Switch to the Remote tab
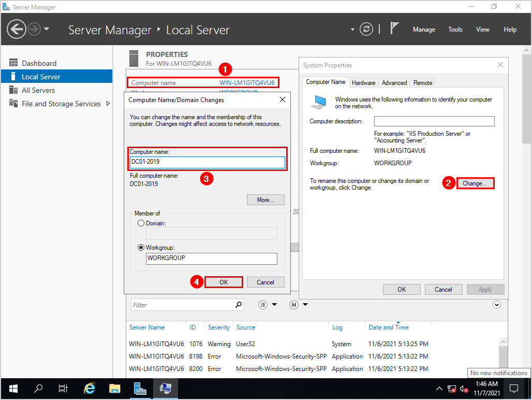Screen dimensions: 532x400 (x=423, y=83)
